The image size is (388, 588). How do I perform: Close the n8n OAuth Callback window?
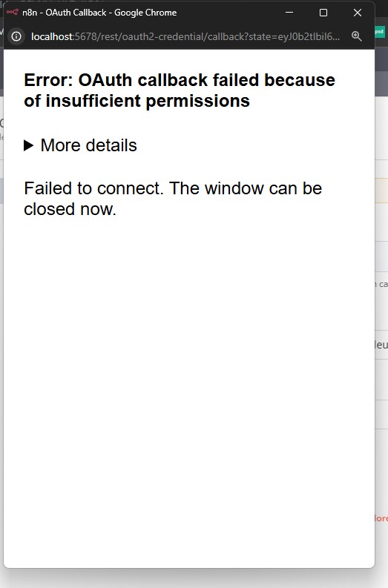click(x=358, y=13)
